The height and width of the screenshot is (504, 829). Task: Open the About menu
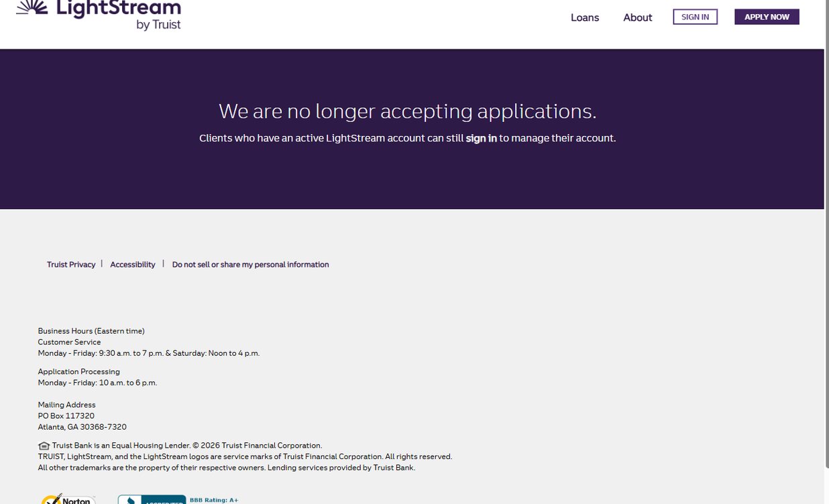(638, 17)
